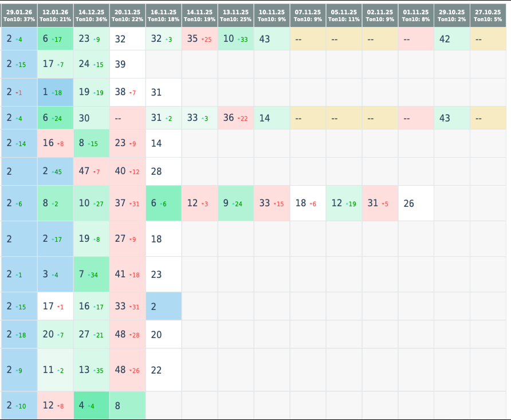This screenshot has height=420, width=511.
Task: Select the 12.01.26 column header
Action: pos(56,15)
